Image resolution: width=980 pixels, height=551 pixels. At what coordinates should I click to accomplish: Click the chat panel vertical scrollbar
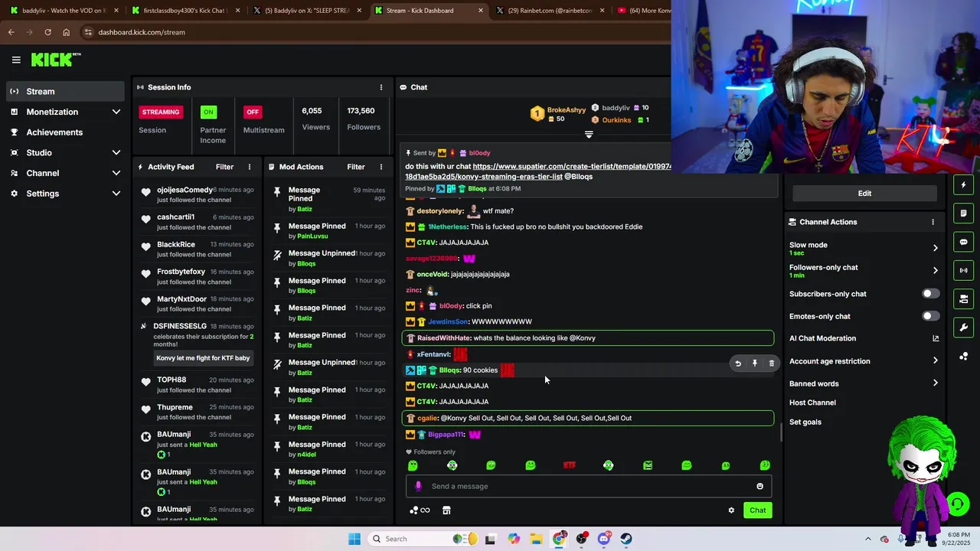pos(780,433)
